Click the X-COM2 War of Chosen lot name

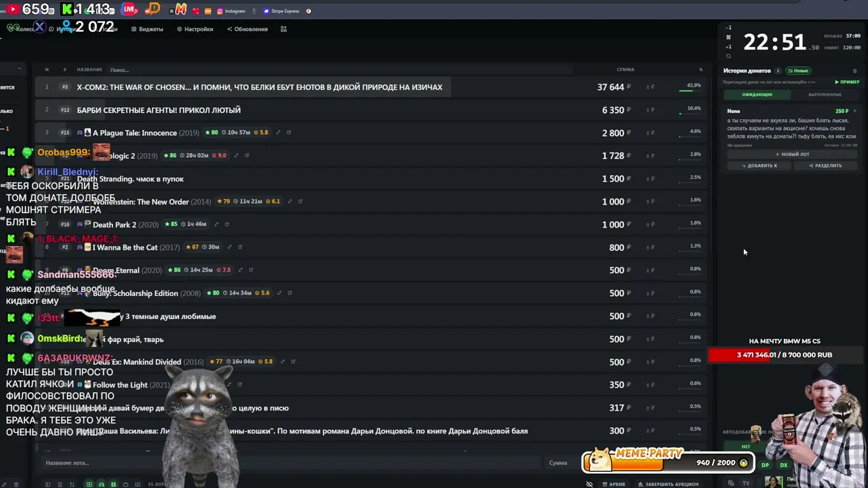[259, 87]
